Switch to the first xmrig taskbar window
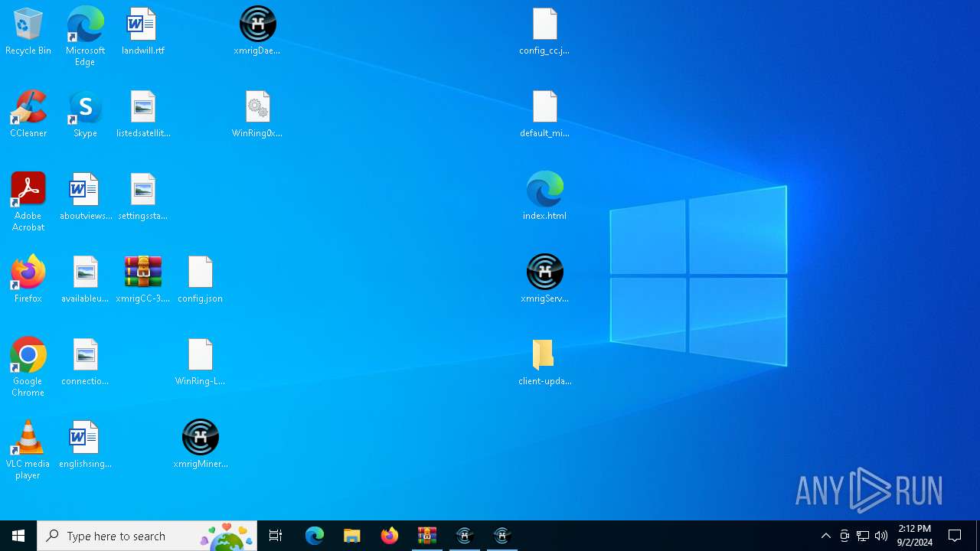Screen dimensions: 980x551 (x=465, y=536)
